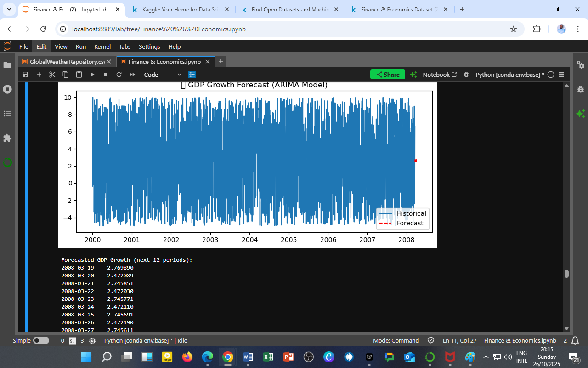The height and width of the screenshot is (368, 588).
Task: Open the Notebook external link button
Action: (x=440, y=75)
